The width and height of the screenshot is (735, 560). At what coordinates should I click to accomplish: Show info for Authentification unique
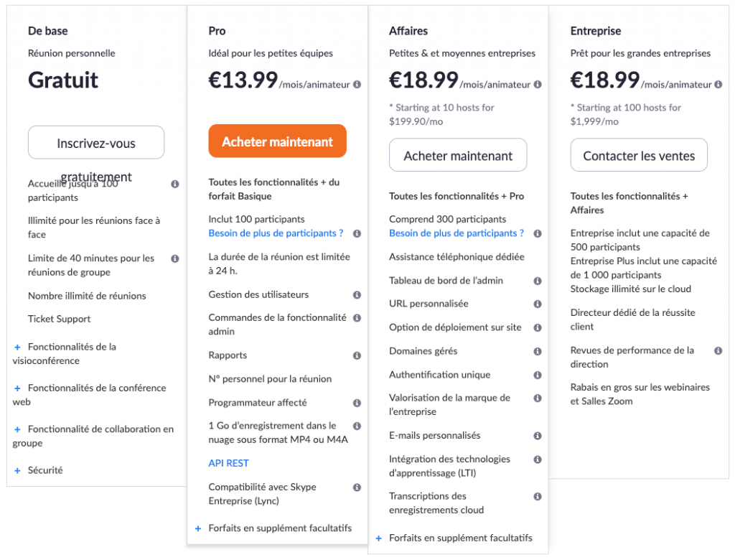click(538, 375)
